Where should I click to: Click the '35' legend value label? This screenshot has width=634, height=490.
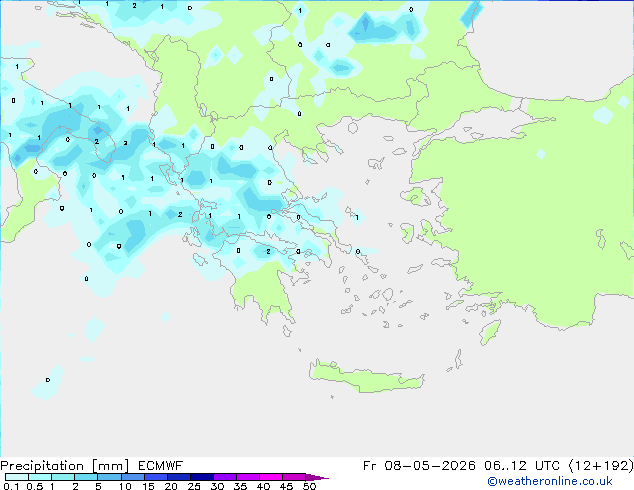[x=240, y=486]
